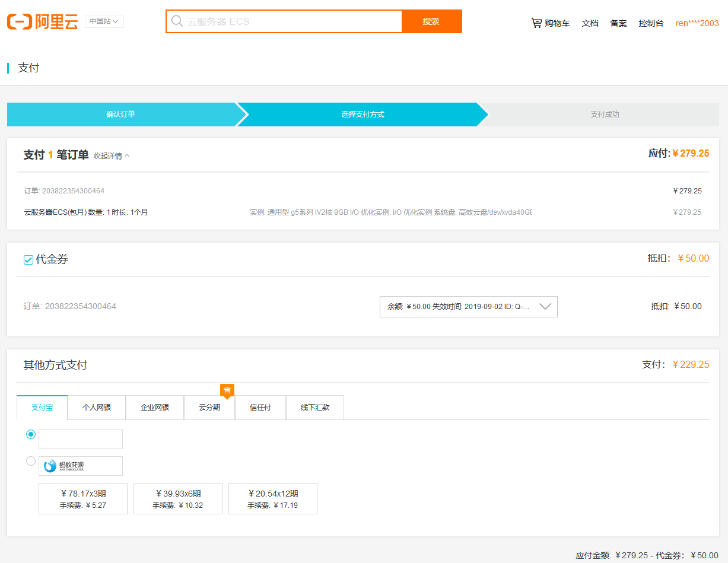Choose the ¥20.54x12期 installment option

[273, 498]
